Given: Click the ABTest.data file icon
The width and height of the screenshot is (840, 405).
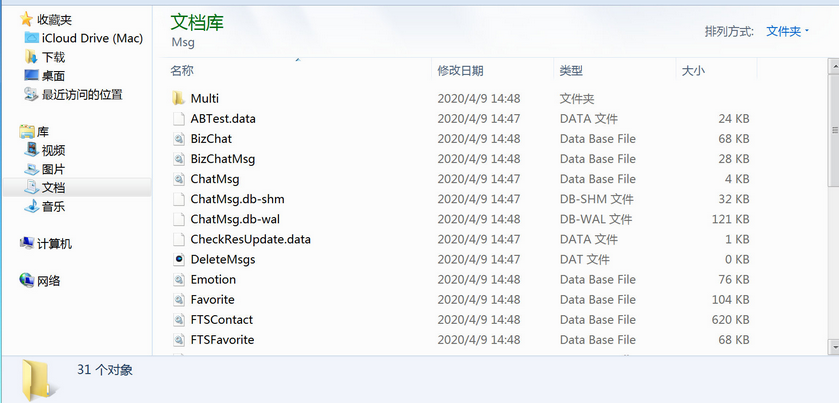Looking at the screenshot, I should click(178, 118).
